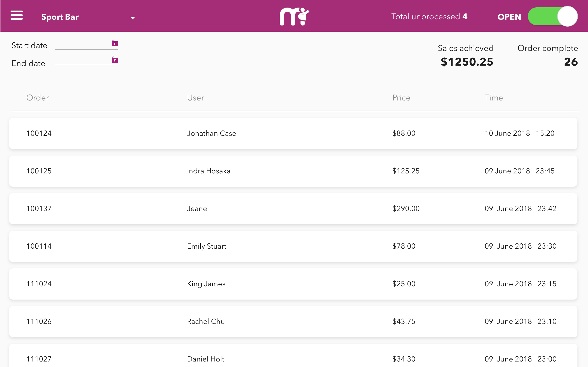Open Daniel Holt's order 111027

(x=293, y=359)
